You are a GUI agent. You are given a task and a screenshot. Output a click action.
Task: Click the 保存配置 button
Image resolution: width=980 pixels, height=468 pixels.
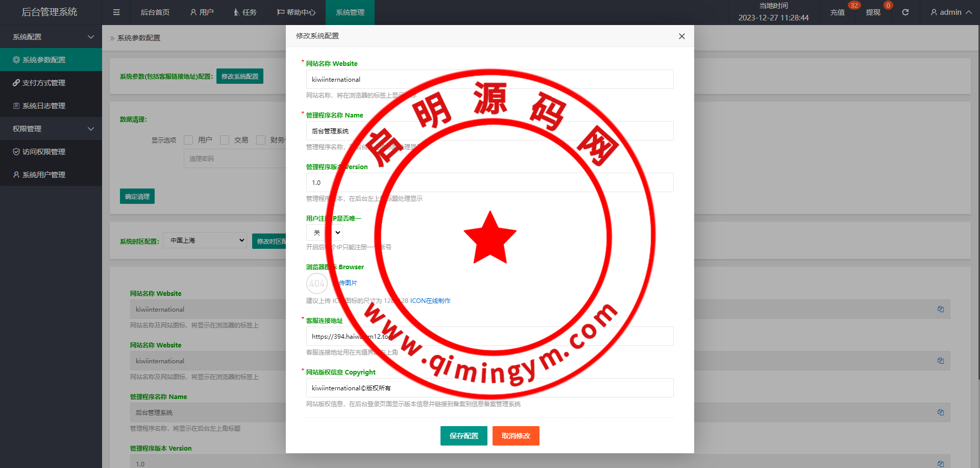[x=463, y=436]
